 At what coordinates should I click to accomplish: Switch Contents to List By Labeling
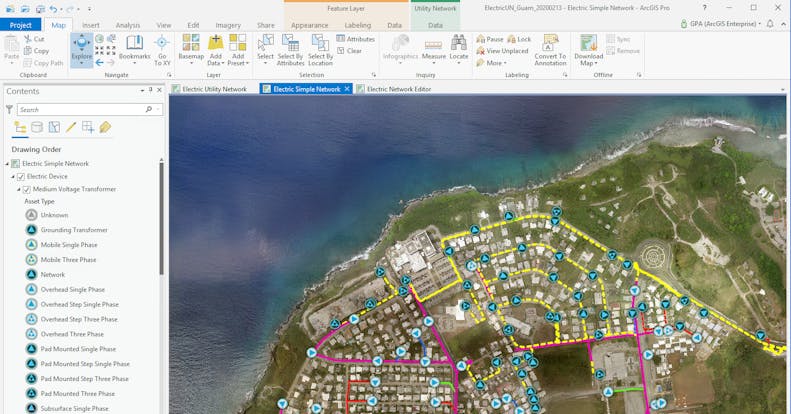(x=105, y=127)
